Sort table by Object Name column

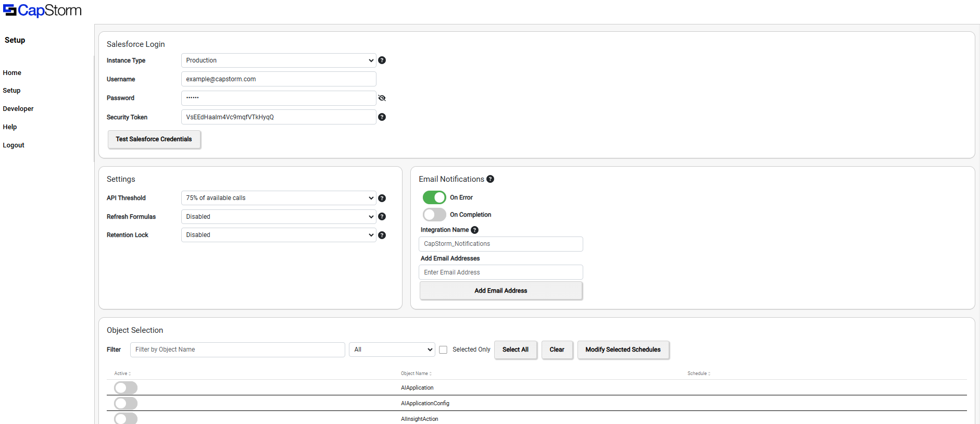tap(416, 373)
